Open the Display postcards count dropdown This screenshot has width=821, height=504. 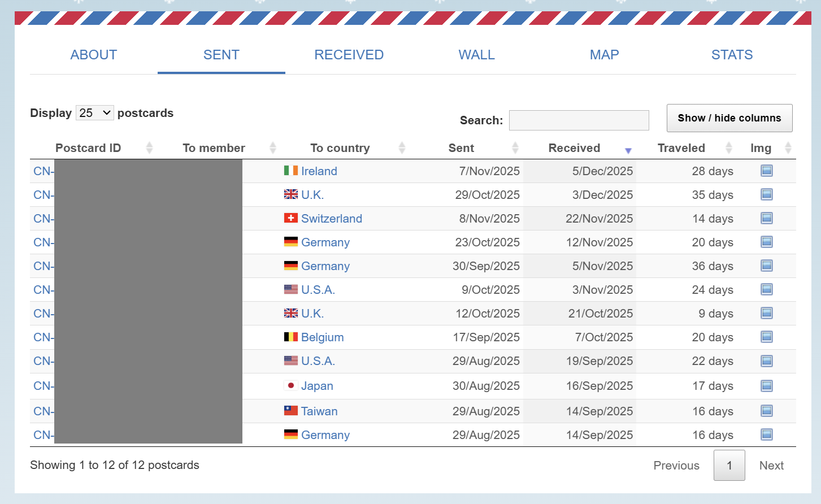click(94, 113)
